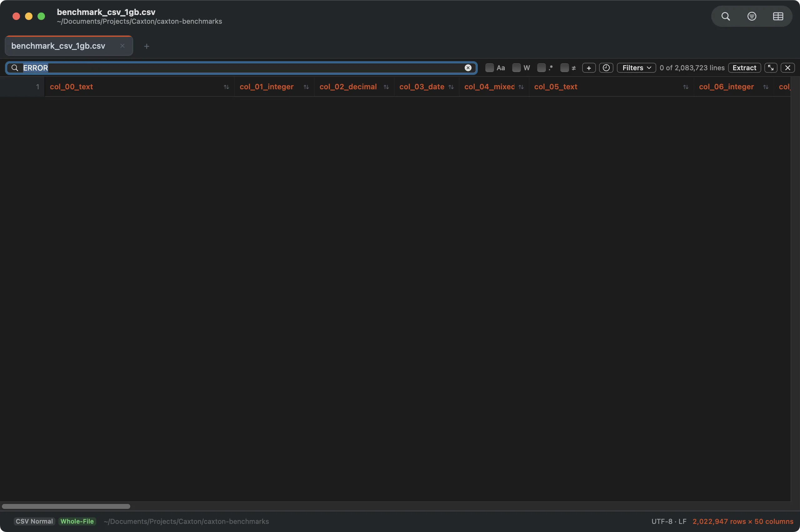
Task: Click the file path in the status bar
Action: (x=186, y=521)
